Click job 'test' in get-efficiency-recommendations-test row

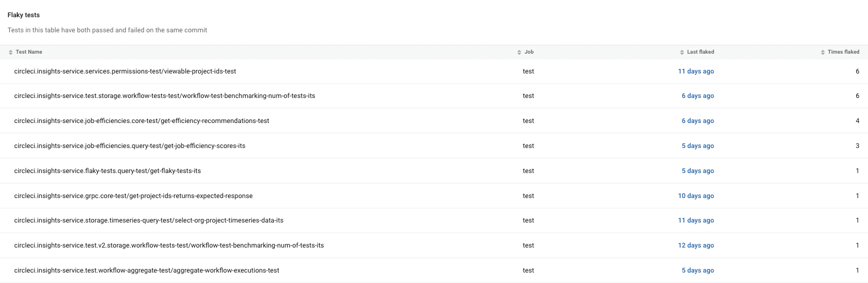[528, 121]
